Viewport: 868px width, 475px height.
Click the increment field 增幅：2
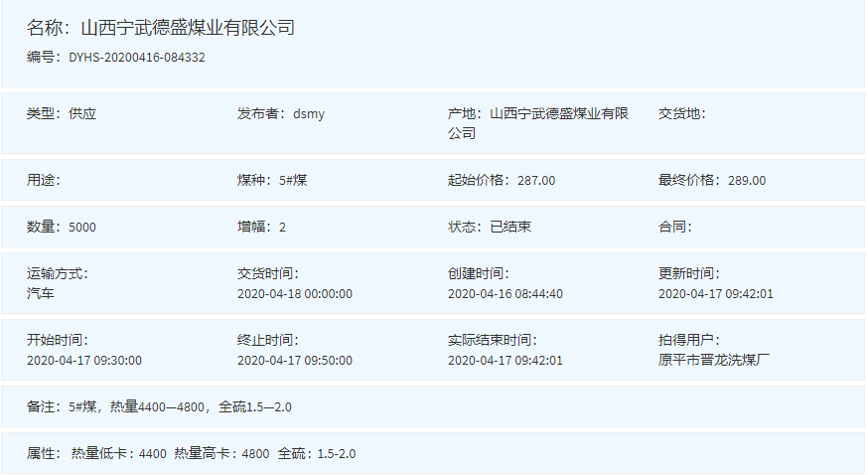click(x=261, y=227)
